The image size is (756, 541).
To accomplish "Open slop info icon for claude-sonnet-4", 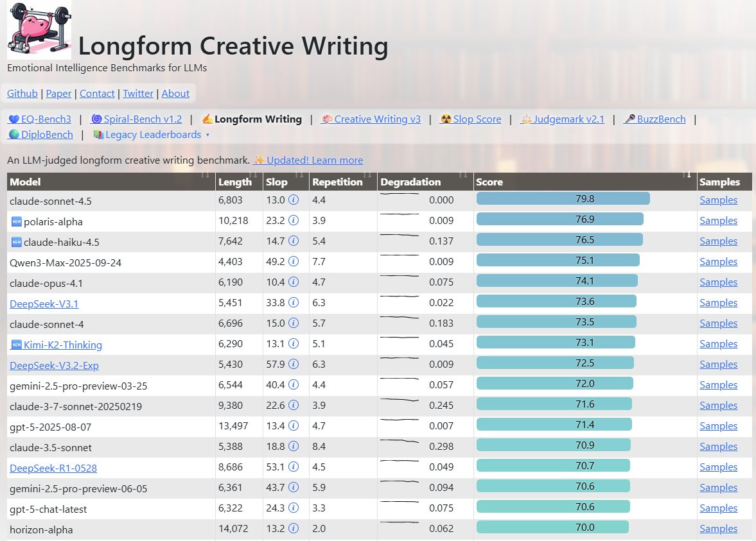I will [x=294, y=323].
